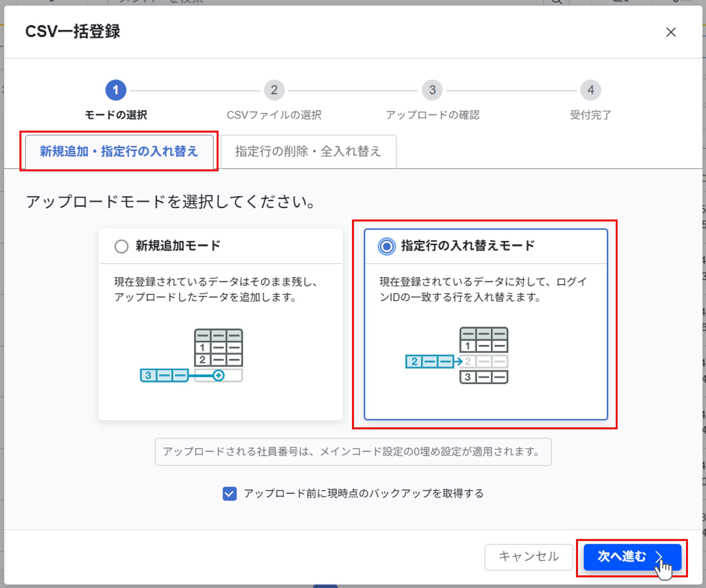This screenshot has height=588, width=706.
Task: Close the CSV一括登録 dialog with X
Action: (671, 32)
